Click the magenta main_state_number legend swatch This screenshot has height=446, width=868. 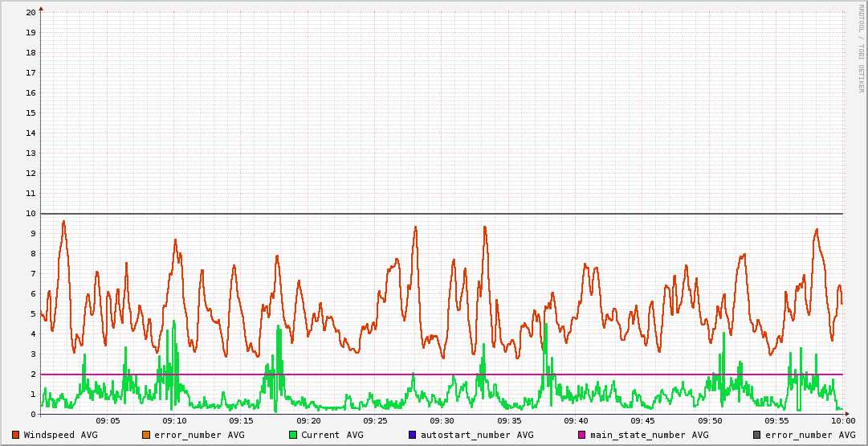click(x=582, y=435)
